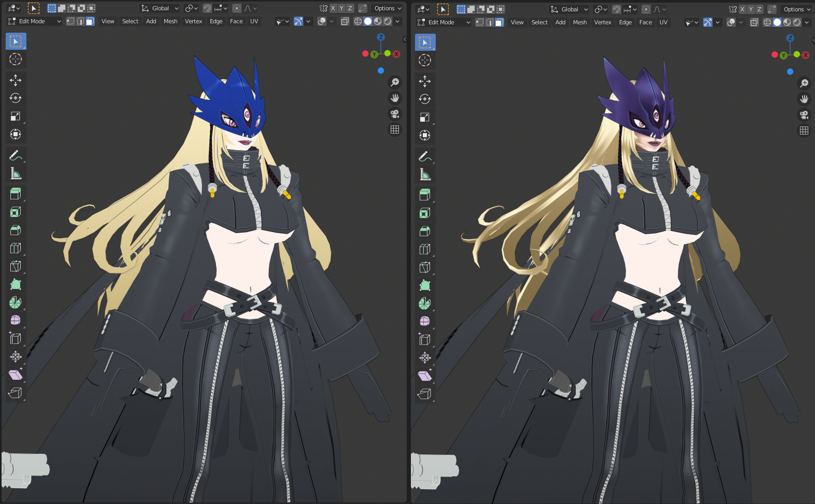Activate the Move tool in left viewport
The width and height of the screenshot is (815, 504).
(x=16, y=80)
